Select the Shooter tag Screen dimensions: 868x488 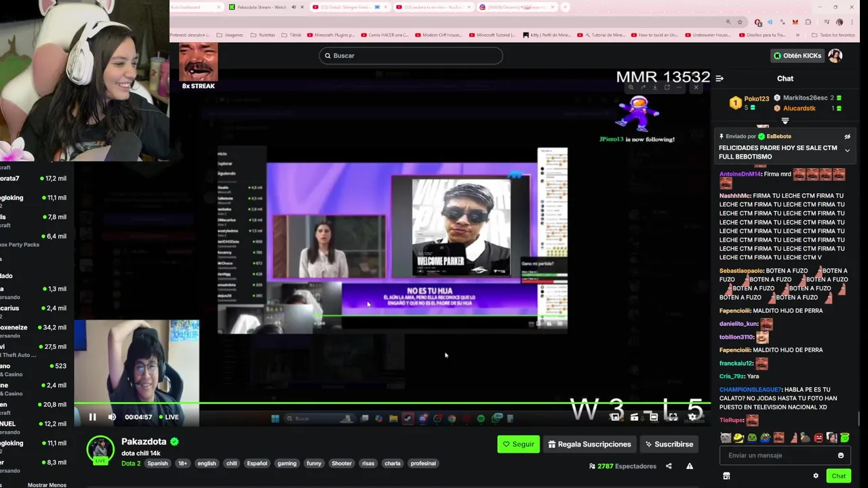coord(342,464)
